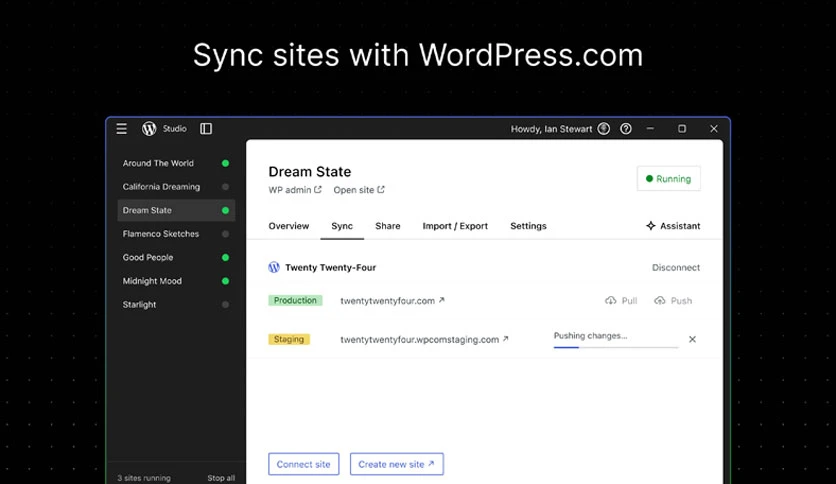The width and height of the screenshot is (836, 484).
Task: Open the Share tab
Action: click(388, 226)
